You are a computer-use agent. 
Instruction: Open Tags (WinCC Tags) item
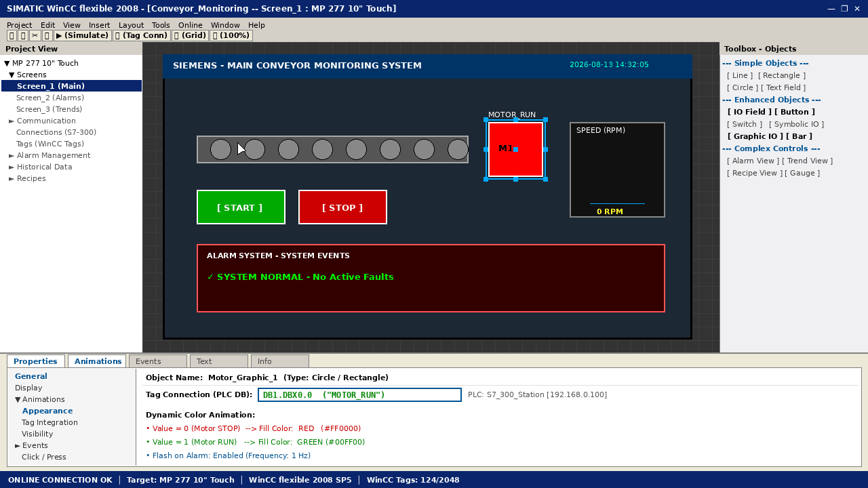(50, 144)
